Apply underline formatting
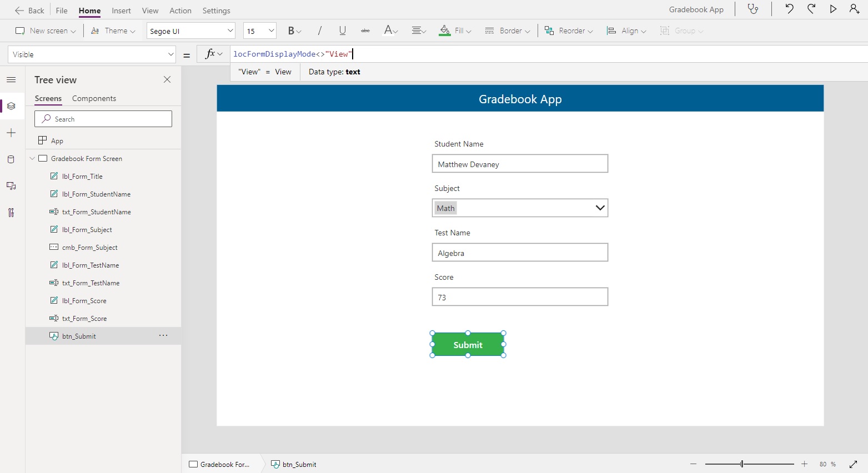868x473 pixels. click(x=343, y=31)
